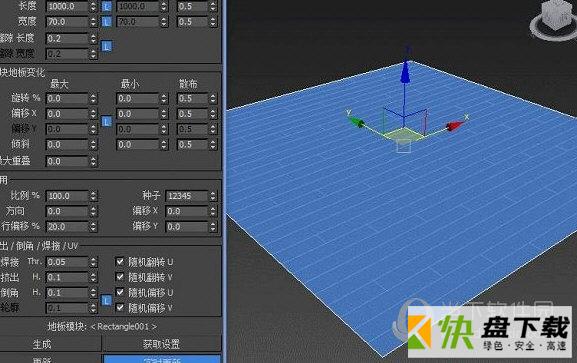Viewport: 577px width, 363px height.
Task: Click the 倾斜 maximum value field
Action: coord(67,145)
